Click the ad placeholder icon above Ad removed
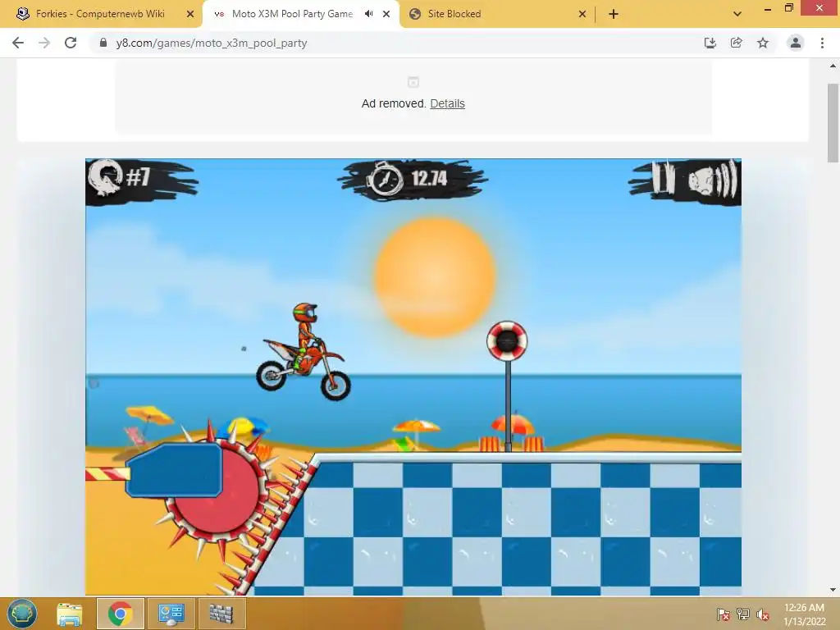 413,82
